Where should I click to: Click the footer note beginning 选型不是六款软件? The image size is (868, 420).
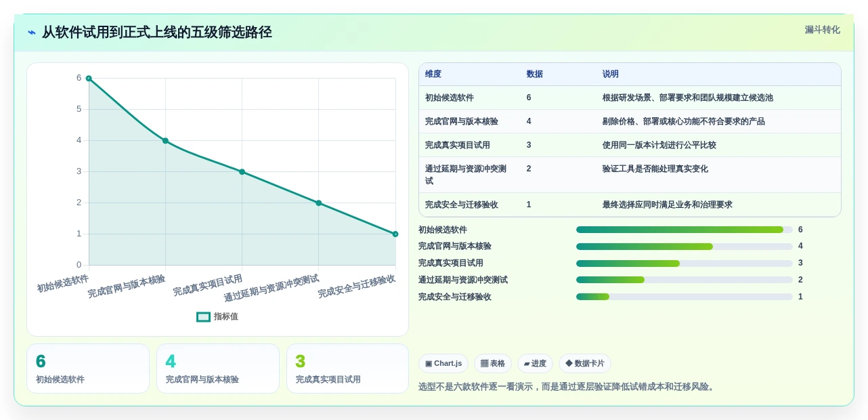[x=567, y=387]
